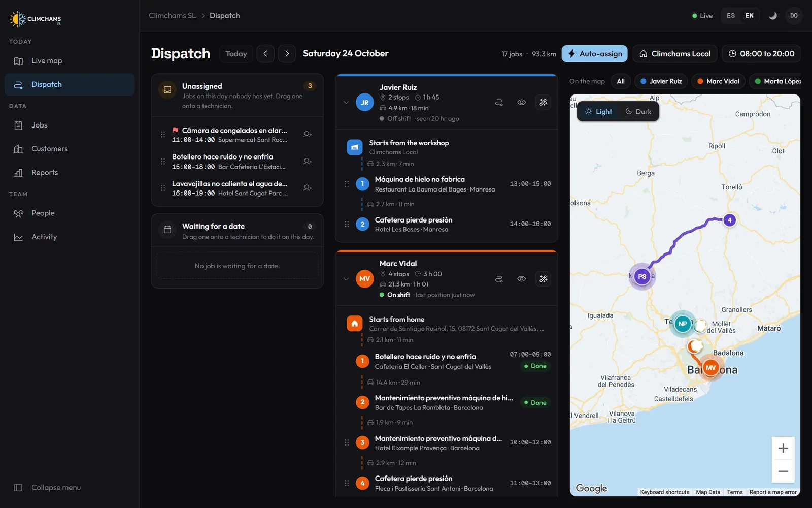
Task: Grab drag handle of Lavavajillas job
Action: pyautogui.click(x=163, y=188)
